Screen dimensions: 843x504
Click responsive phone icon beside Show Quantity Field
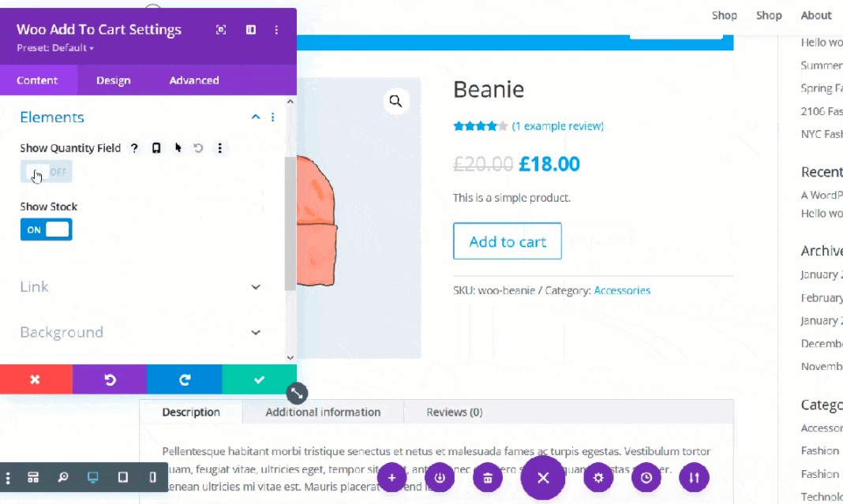click(x=156, y=148)
